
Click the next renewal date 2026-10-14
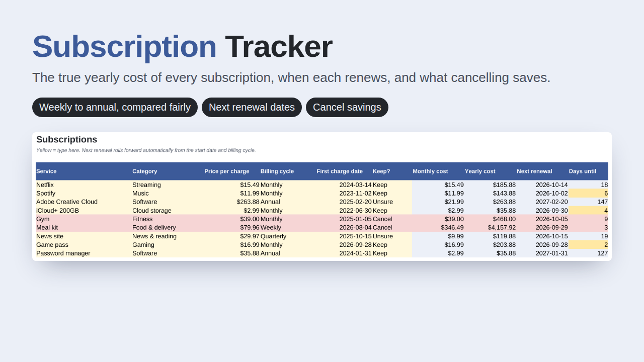click(542, 185)
